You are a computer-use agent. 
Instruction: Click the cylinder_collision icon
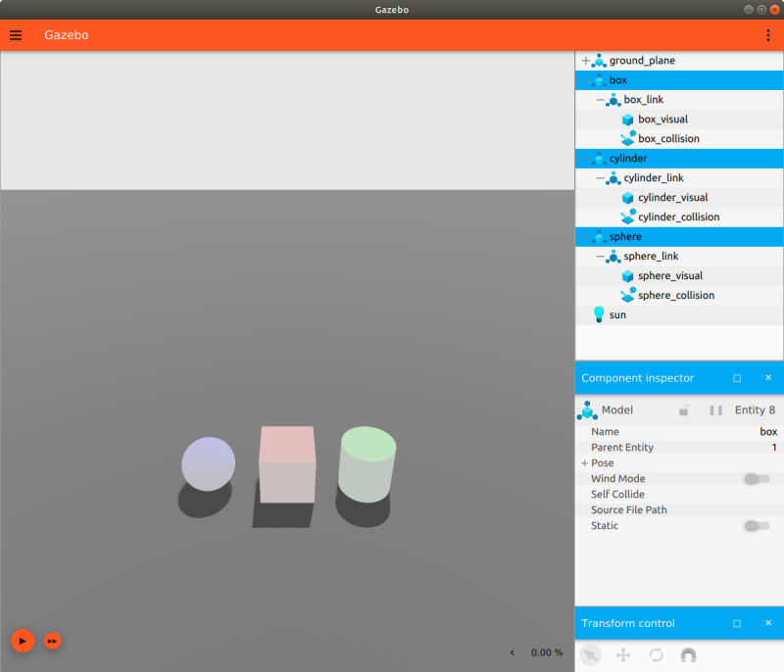(x=628, y=216)
